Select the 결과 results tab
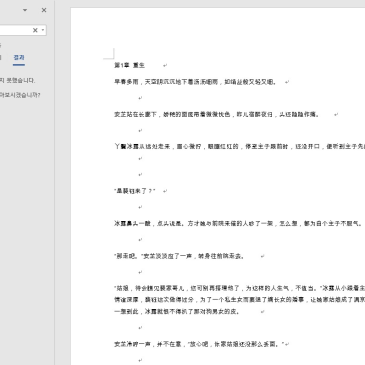 (x=19, y=58)
